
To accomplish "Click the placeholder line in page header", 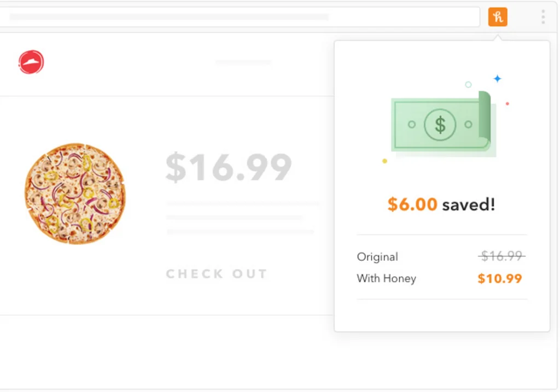I will pyautogui.click(x=243, y=62).
